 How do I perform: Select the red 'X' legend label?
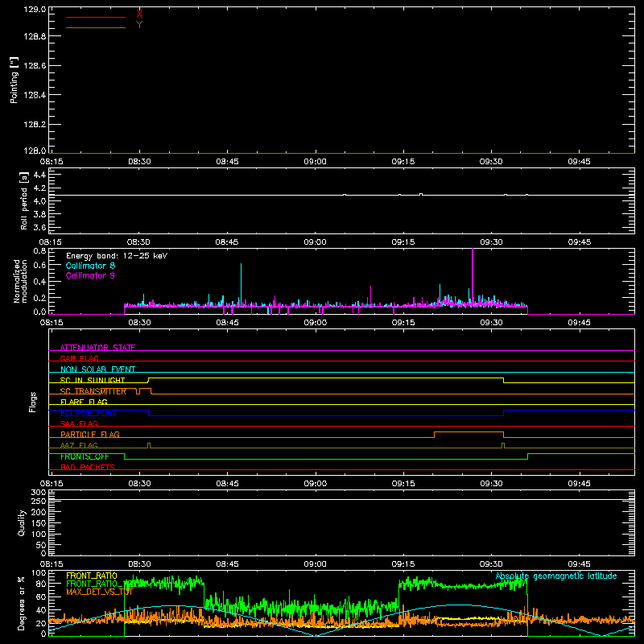(x=139, y=14)
